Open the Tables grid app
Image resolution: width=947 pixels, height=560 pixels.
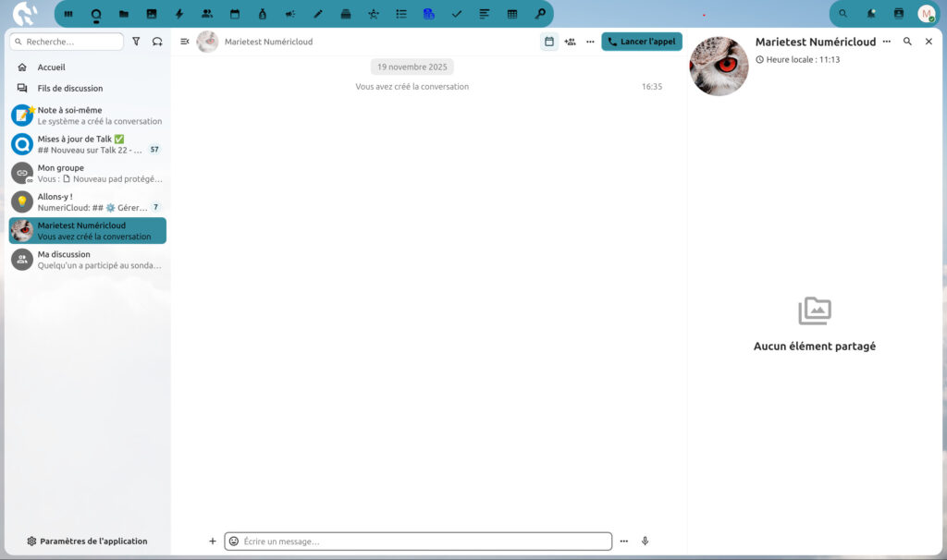coord(512,14)
